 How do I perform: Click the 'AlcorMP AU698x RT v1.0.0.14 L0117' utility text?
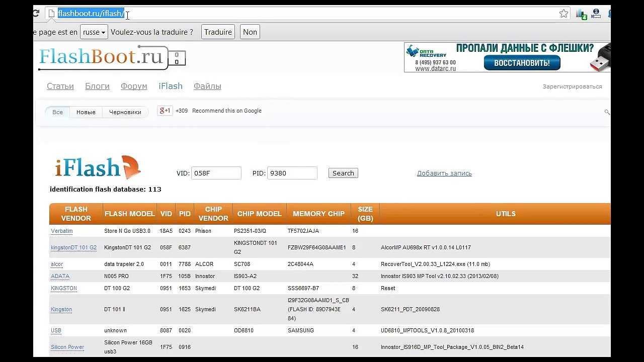pos(426,247)
